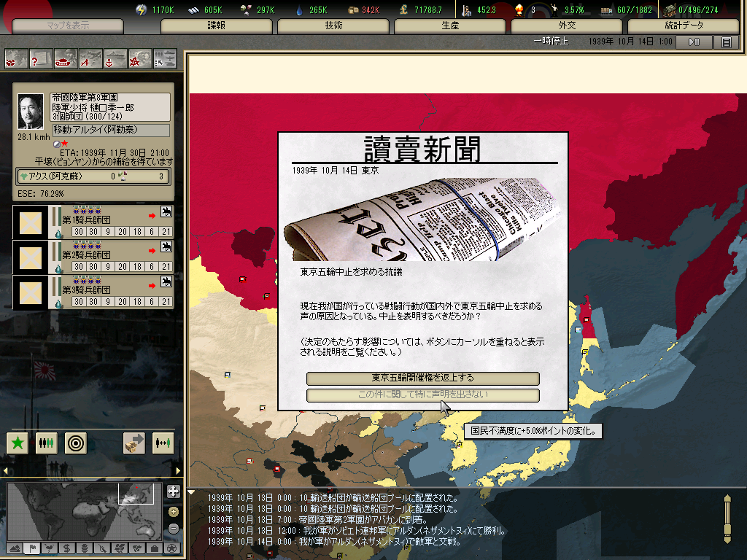Click the 第1騎兵師団 unit counter symbol

(31, 223)
